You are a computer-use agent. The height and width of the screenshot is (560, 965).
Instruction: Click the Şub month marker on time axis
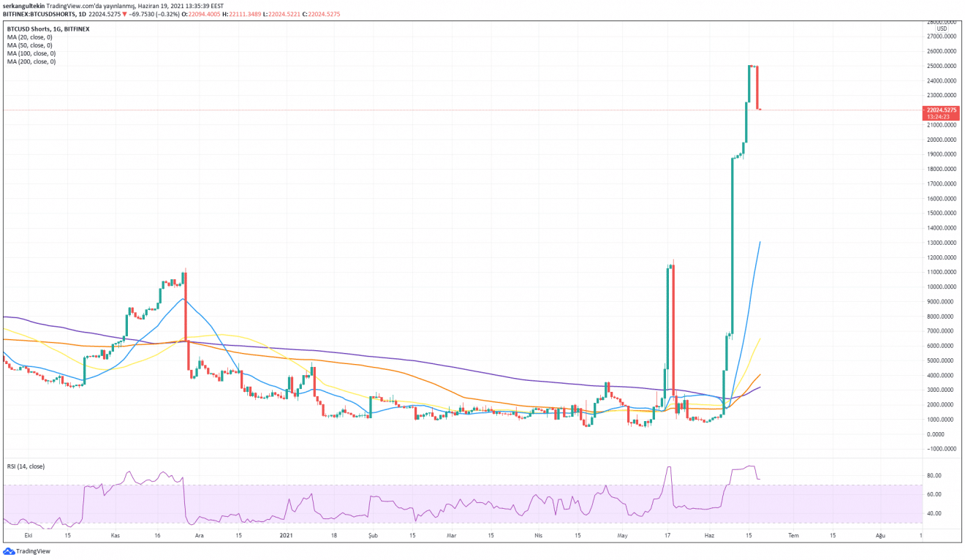(x=373, y=535)
